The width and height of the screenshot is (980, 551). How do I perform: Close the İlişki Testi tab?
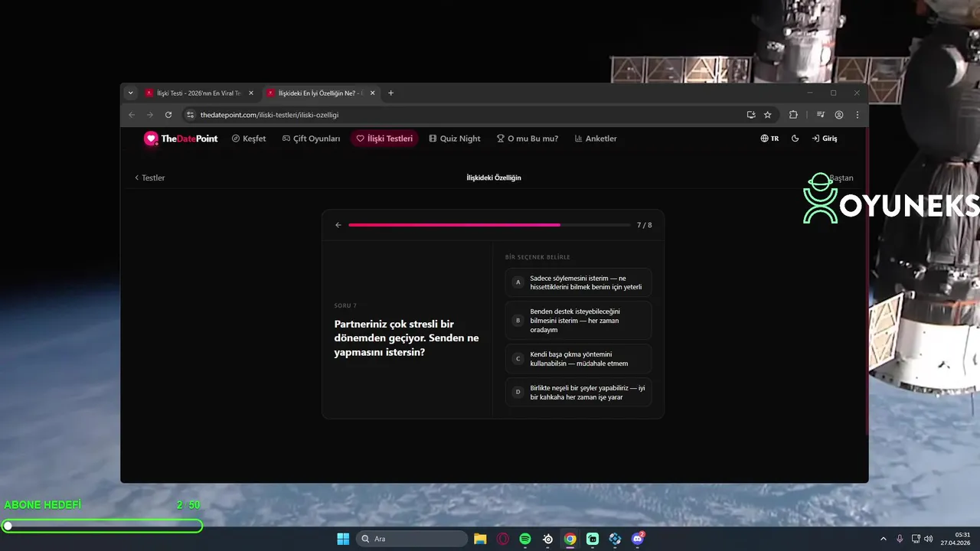tap(251, 93)
